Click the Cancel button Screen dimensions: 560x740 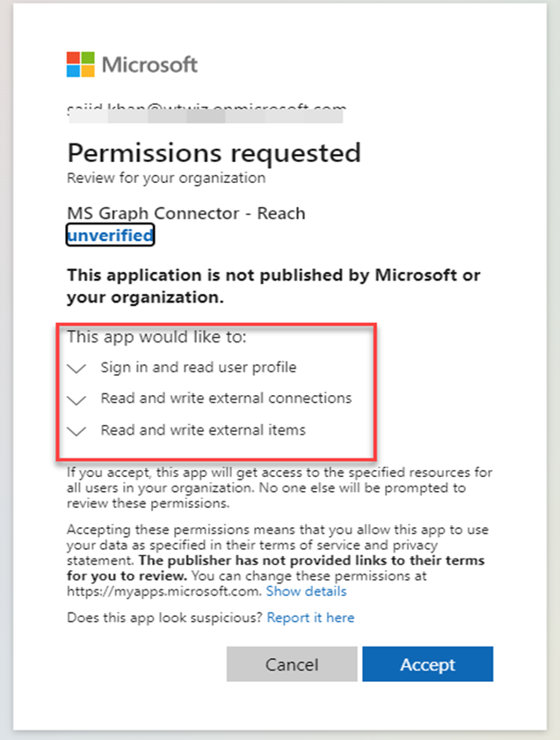292,664
